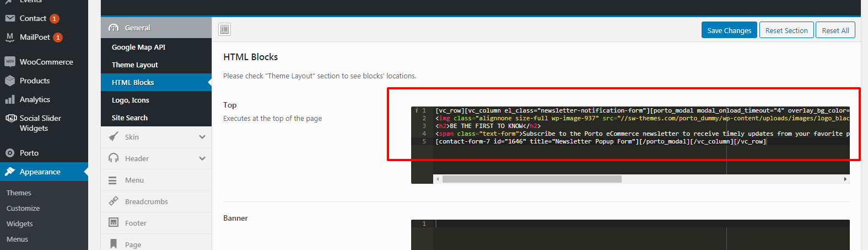Open Google Map API settings

156,47
